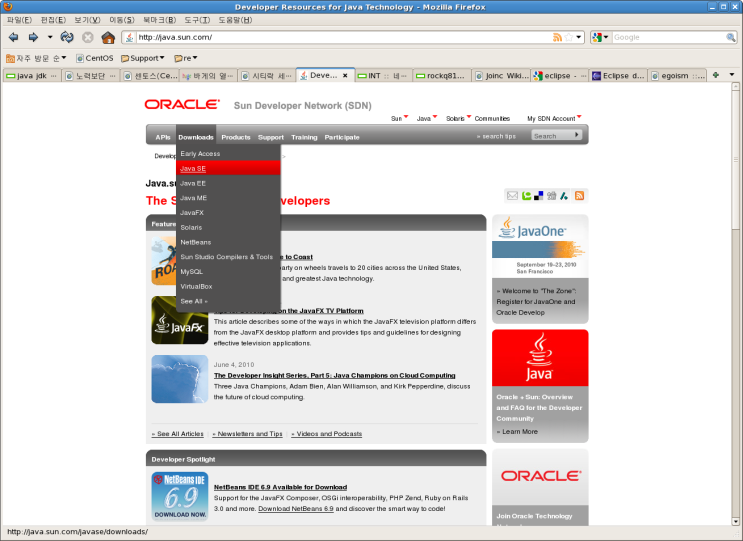Select Java SE in Downloads menu

tap(228, 168)
